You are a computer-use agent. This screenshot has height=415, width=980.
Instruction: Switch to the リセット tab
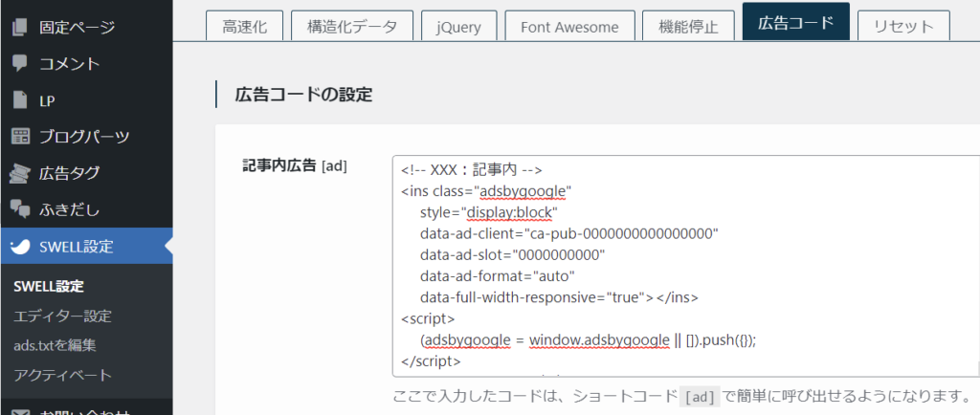(x=903, y=27)
